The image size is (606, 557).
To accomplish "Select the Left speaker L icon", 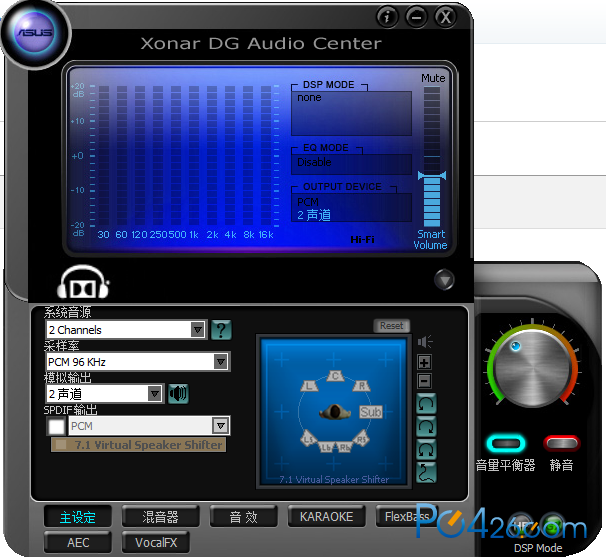I will click(x=309, y=385).
